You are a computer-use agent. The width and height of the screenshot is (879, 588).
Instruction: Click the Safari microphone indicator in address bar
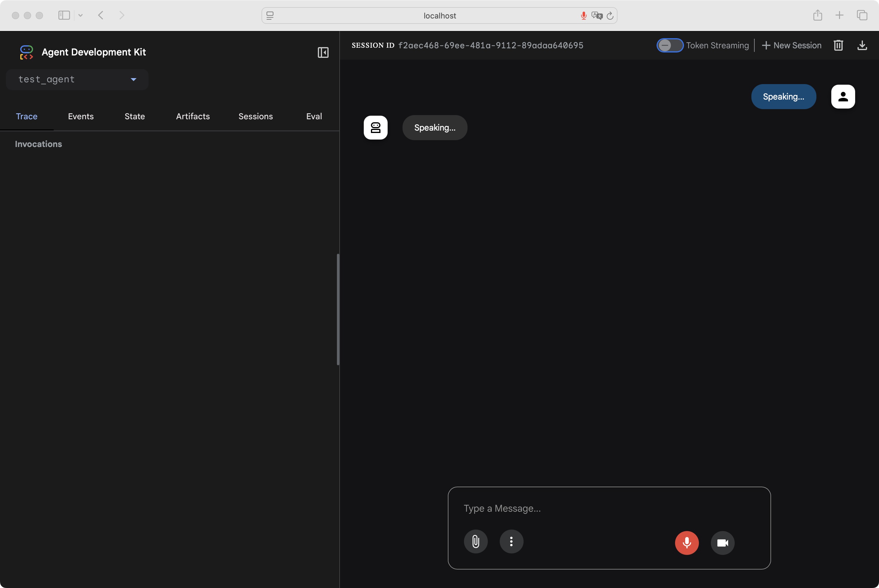[x=584, y=16]
